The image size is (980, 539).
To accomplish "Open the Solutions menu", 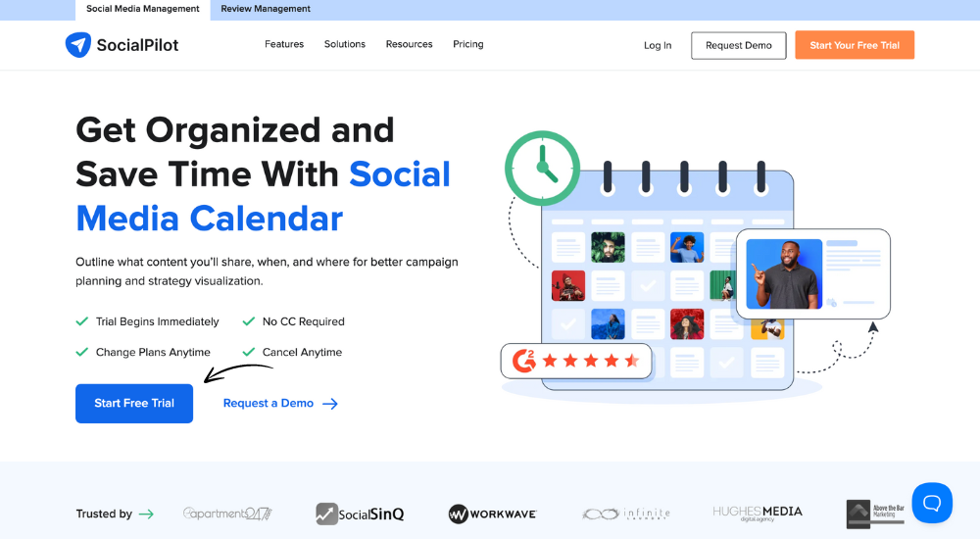I will (344, 44).
